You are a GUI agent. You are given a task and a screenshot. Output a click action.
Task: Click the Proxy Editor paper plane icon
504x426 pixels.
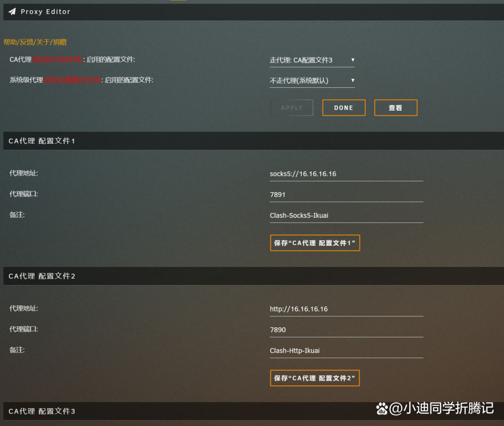coord(12,11)
